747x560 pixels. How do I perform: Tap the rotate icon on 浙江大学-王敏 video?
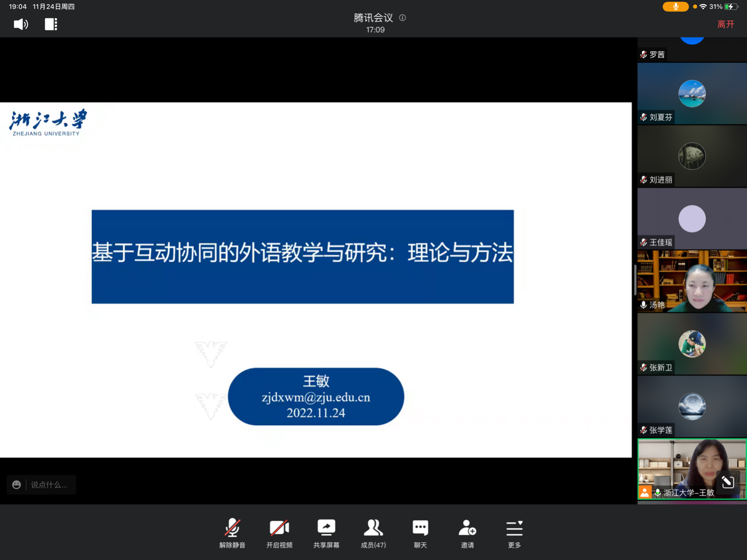728,482
